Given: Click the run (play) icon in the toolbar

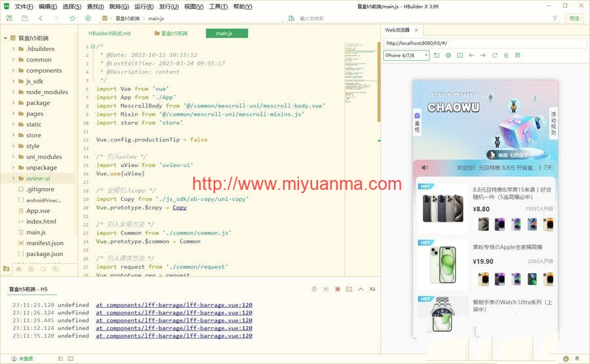Looking at the screenshot, I should [x=88, y=18].
